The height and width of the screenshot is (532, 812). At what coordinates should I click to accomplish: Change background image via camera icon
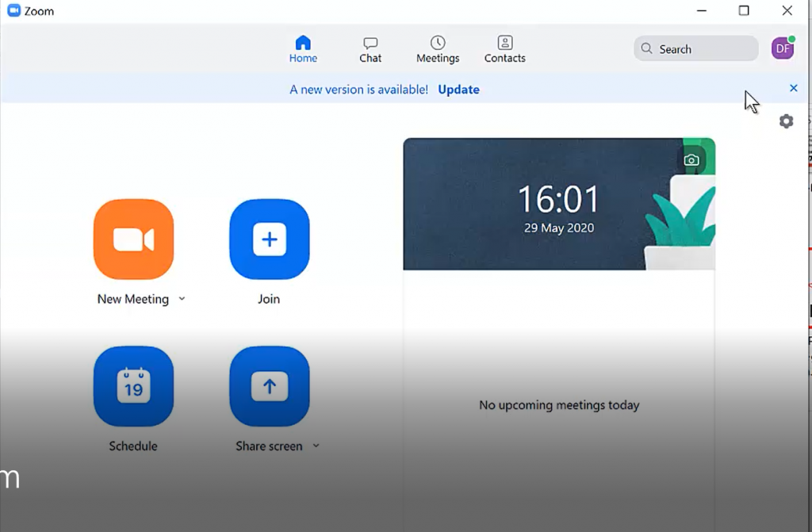(691, 160)
